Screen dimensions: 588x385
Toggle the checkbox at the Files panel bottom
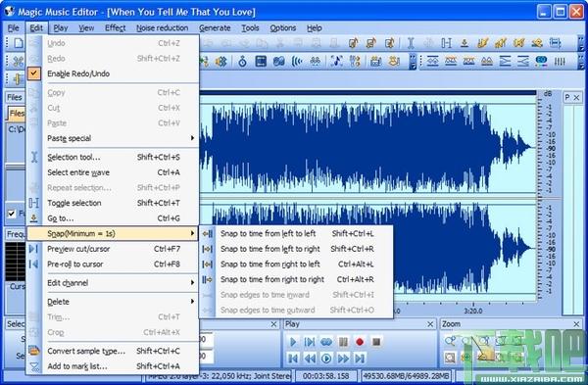(12, 214)
